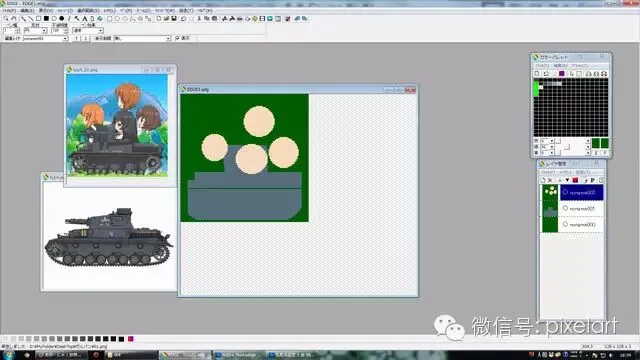Open the ファイル menu in main menu bar
Viewport: 640px width, 360px height.
pos(9,10)
